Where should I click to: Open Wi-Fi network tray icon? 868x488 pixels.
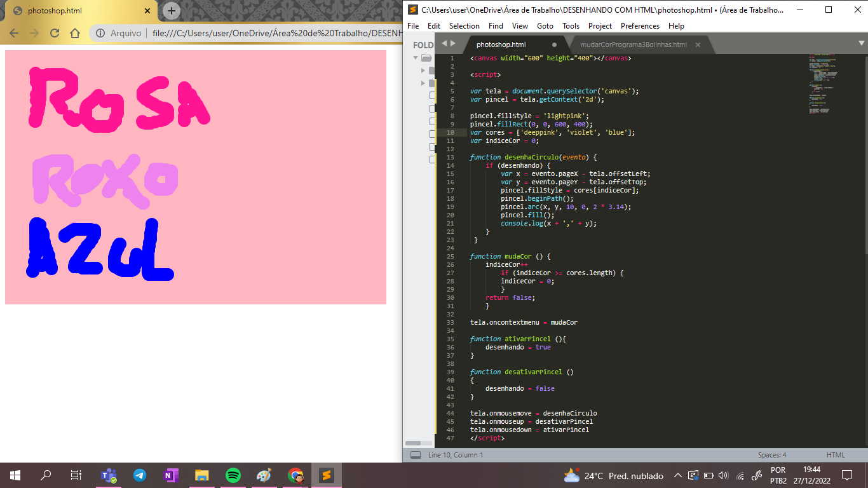click(x=740, y=475)
